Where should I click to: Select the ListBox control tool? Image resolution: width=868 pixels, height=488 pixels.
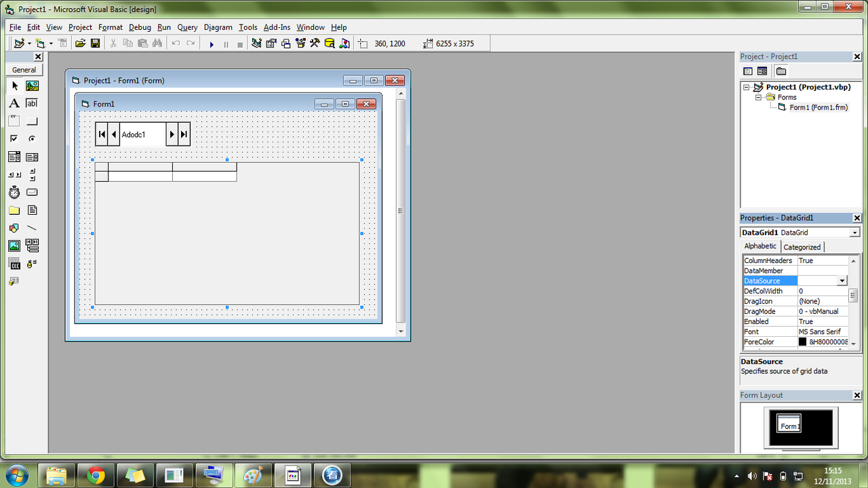point(32,157)
